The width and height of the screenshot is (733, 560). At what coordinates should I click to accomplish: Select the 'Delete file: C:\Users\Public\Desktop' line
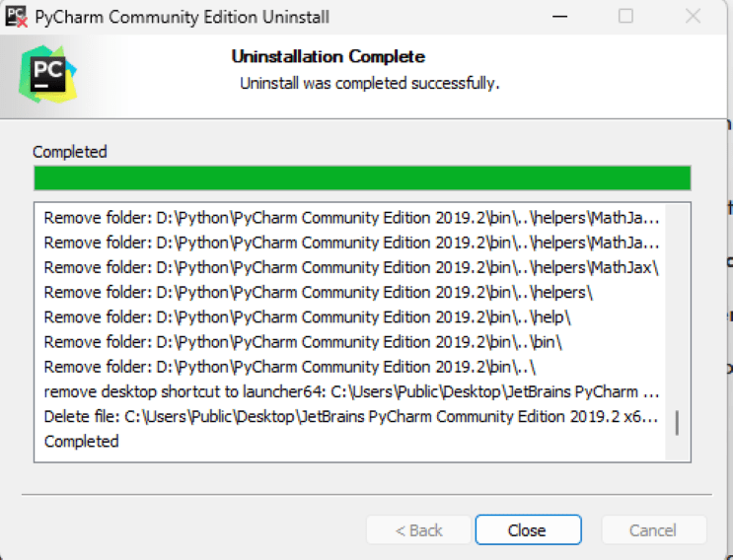click(x=350, y=416)
